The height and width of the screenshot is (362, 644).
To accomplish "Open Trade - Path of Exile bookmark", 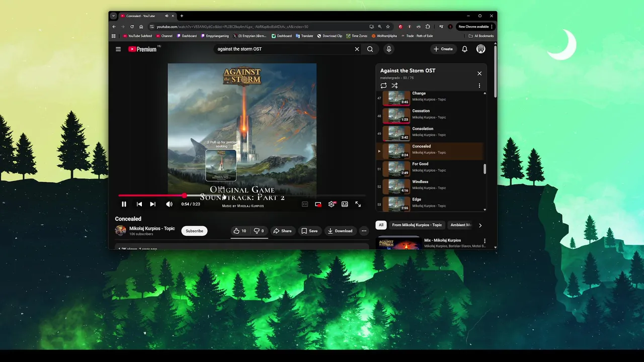I will pyautogui.click(x=417, y=36).
